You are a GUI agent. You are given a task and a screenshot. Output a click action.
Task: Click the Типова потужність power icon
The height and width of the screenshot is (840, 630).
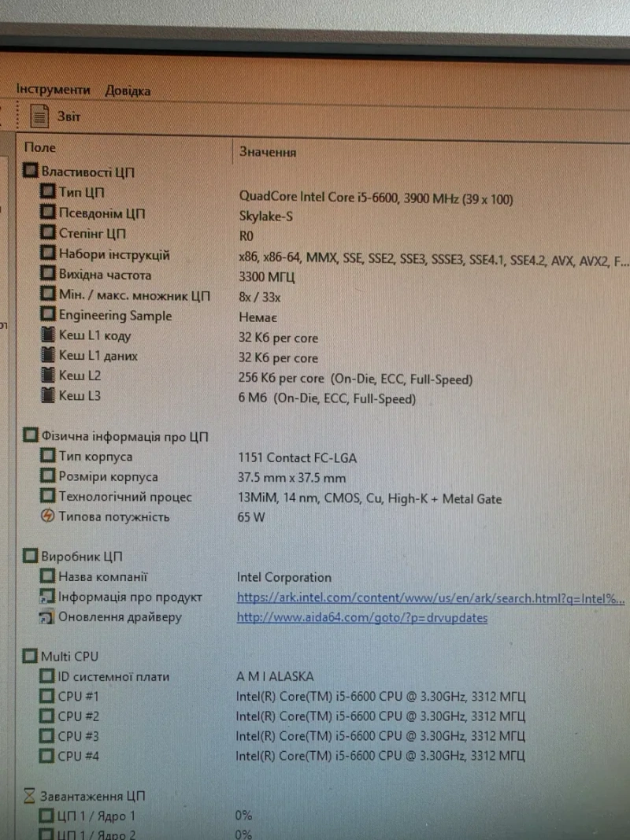click(48, 516)
